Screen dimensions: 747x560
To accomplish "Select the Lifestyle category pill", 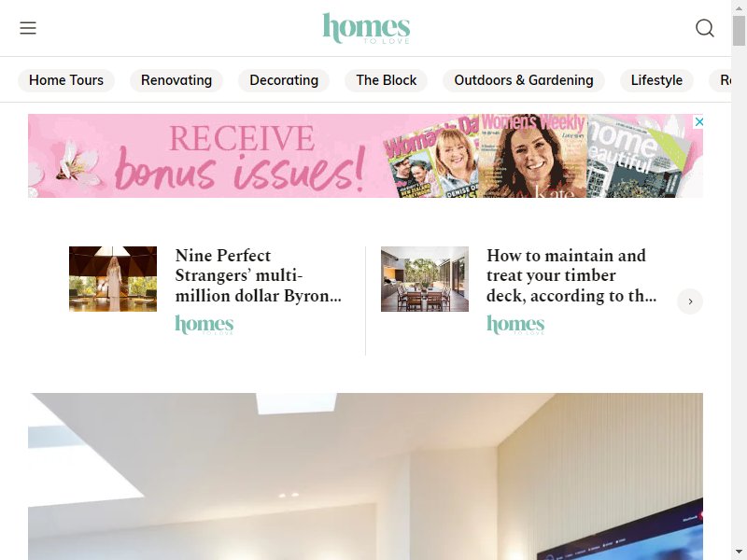I will click(x=656, y=80).
